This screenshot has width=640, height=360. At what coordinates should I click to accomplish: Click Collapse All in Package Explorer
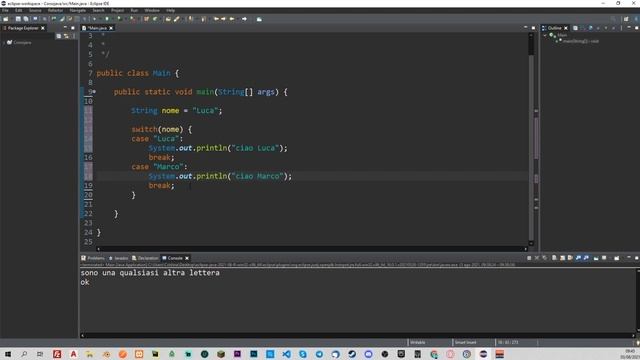tap(58, 36)
